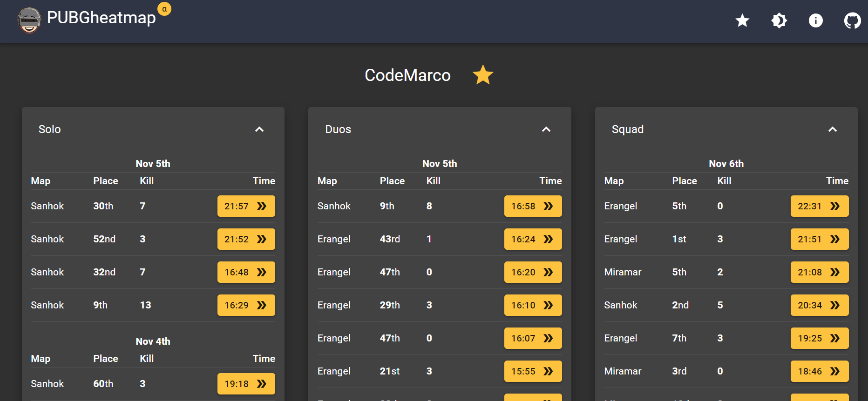Screen dimensions: 868x401
Task: Click 13 kills in Solo table
Action: pos(145,305)
